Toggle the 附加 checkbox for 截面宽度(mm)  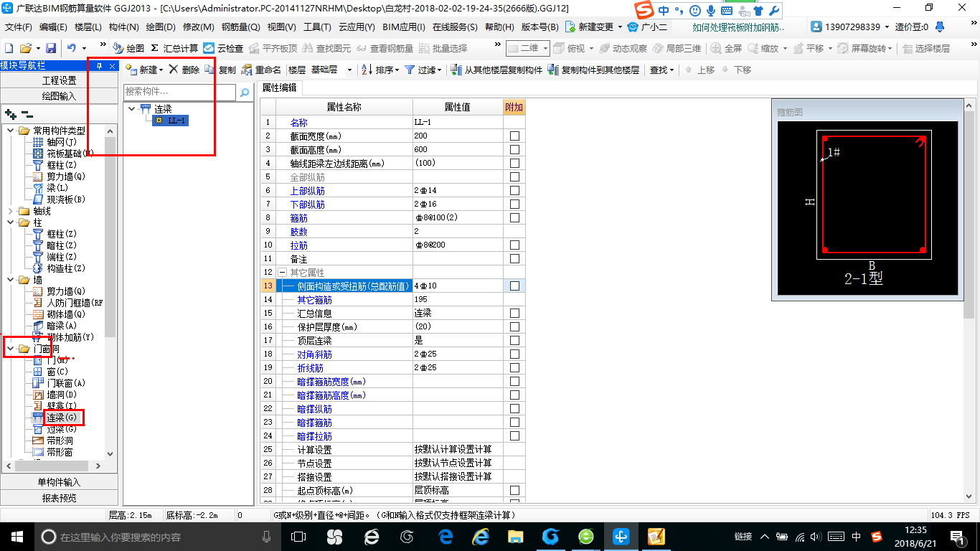click(x=514, y=136)
